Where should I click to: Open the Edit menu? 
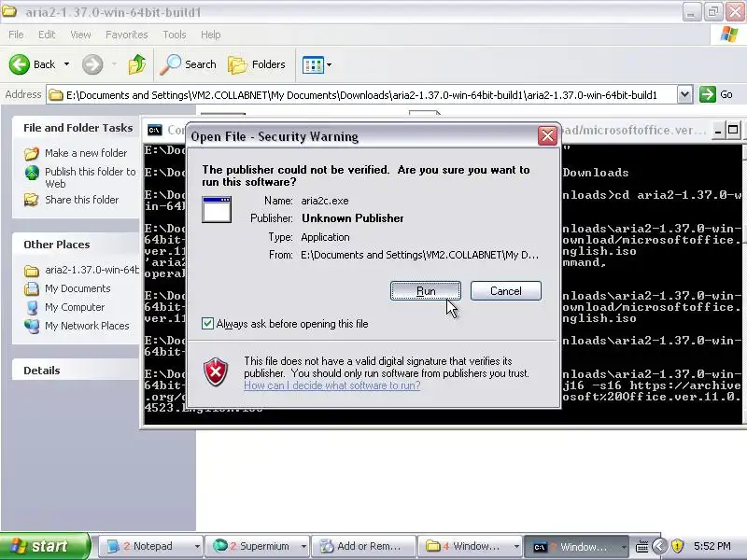pyautogui.click(x=47, y=35)
